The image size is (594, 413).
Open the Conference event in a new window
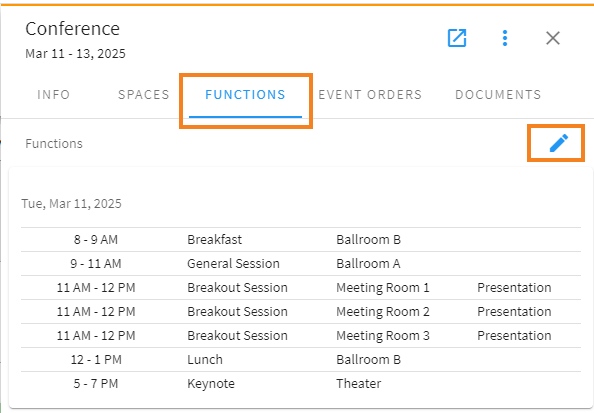point(457,38)
